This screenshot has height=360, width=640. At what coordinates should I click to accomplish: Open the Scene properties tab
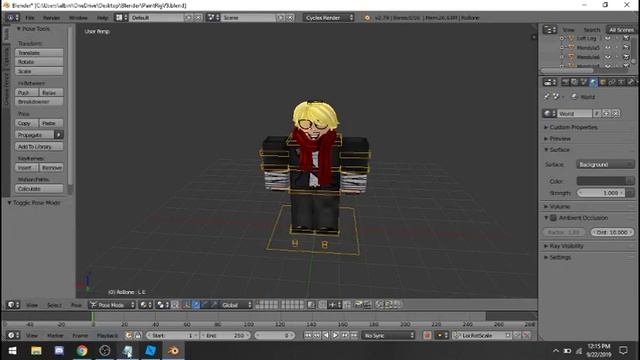(x=584, y=82)
